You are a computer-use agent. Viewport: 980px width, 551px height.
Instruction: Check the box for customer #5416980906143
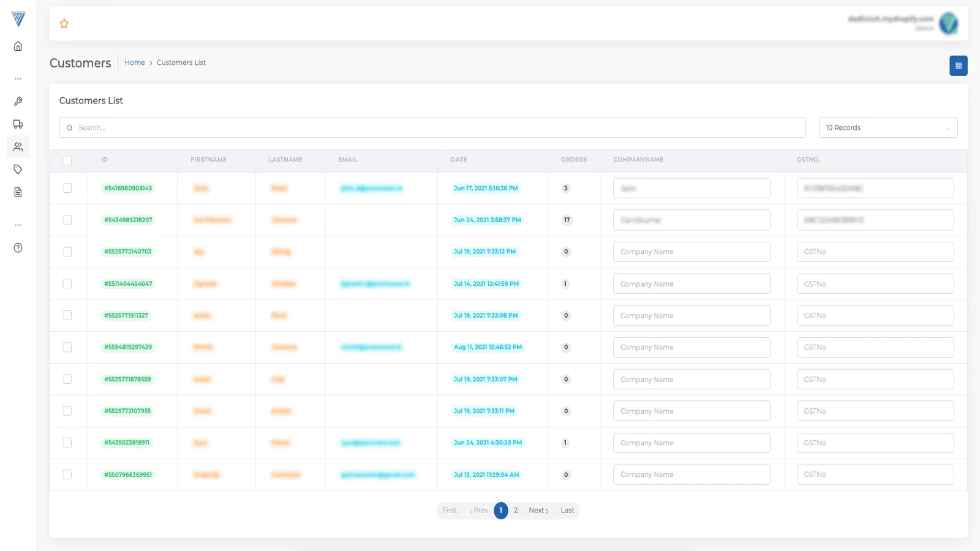pyautogui.click(x=67, y=188)
